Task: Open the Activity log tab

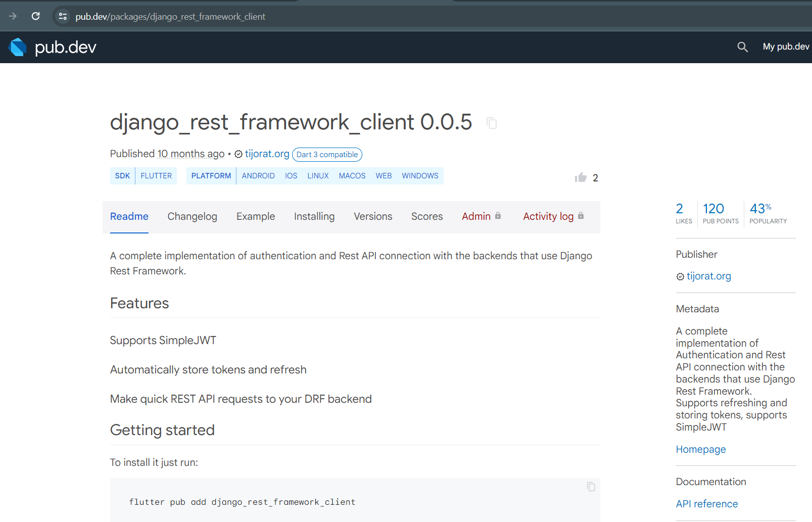Action: (x=548, y=216)
